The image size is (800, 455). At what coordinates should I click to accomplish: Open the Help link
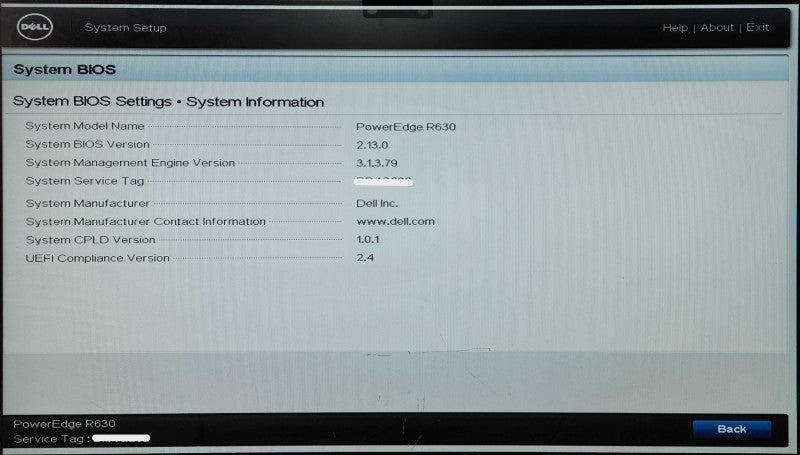[675, 28]
